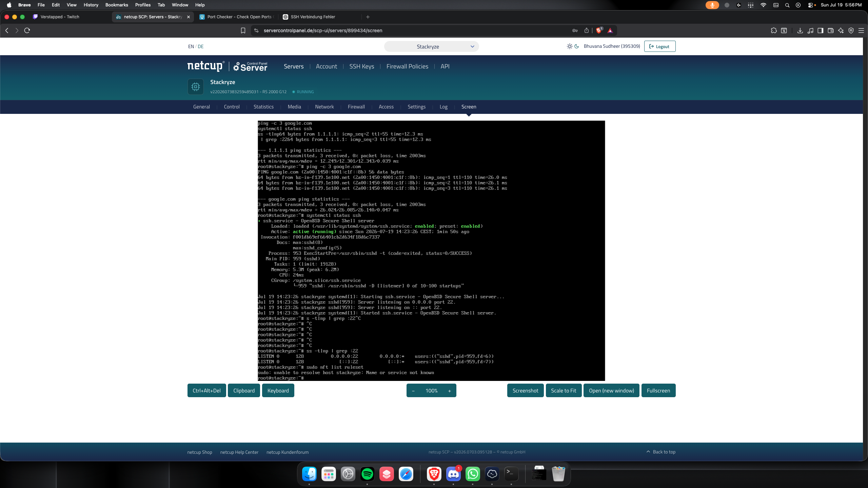Show the Brave sidebar panel

click(x=821, y=30)
